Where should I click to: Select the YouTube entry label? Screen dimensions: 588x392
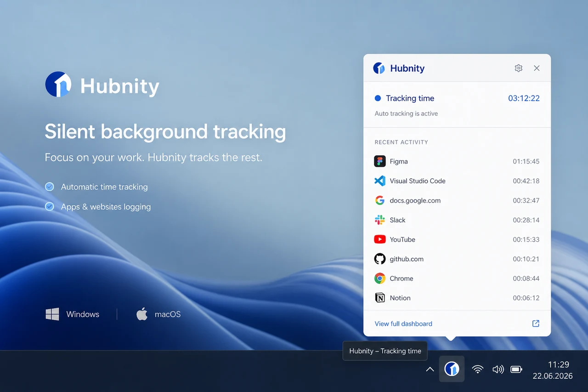(402, 239)
